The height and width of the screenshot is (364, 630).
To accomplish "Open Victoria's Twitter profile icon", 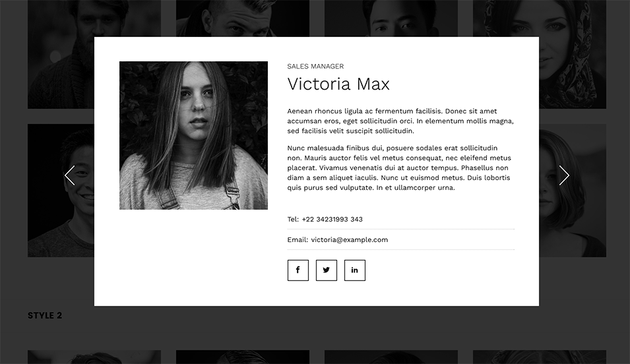I will 327,270.
